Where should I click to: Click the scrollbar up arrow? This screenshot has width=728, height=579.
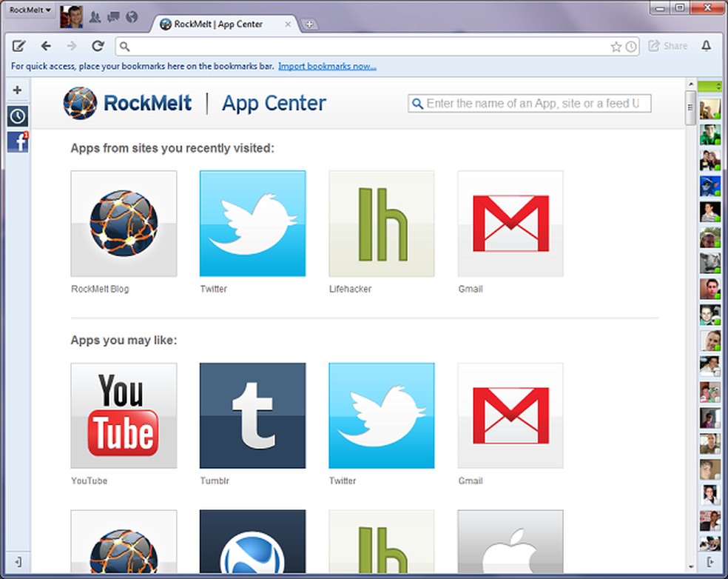[x=690, y=84]
